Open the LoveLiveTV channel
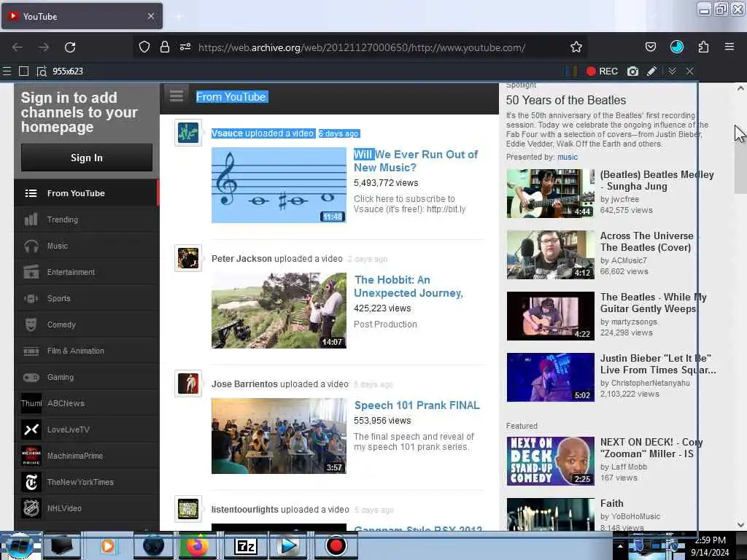 tap(86, 429)
